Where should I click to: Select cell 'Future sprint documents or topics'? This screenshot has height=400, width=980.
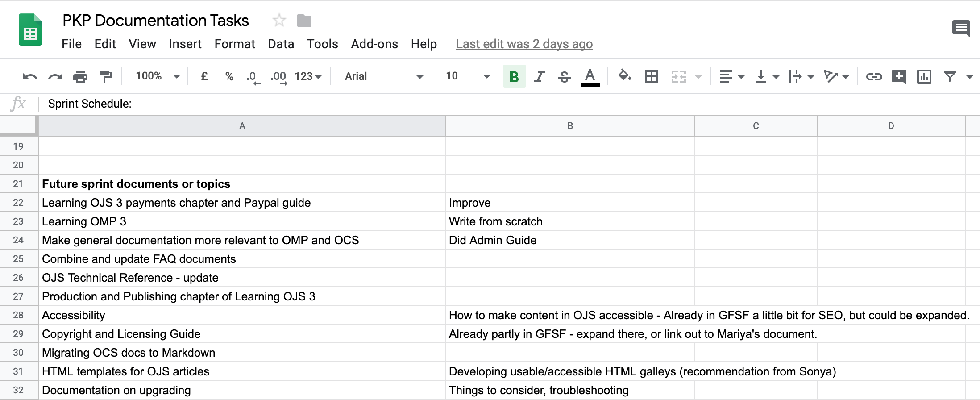coord(242,184)
